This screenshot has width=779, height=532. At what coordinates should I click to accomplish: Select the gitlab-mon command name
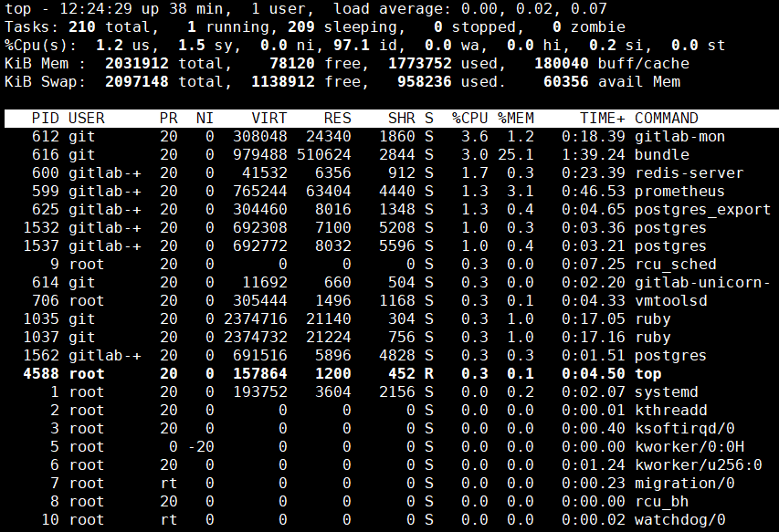point(675,137)
